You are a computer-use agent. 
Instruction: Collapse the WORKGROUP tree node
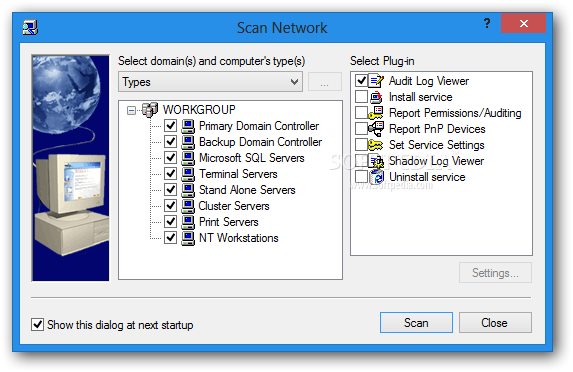pyautogui.click(x=131, y=110)
